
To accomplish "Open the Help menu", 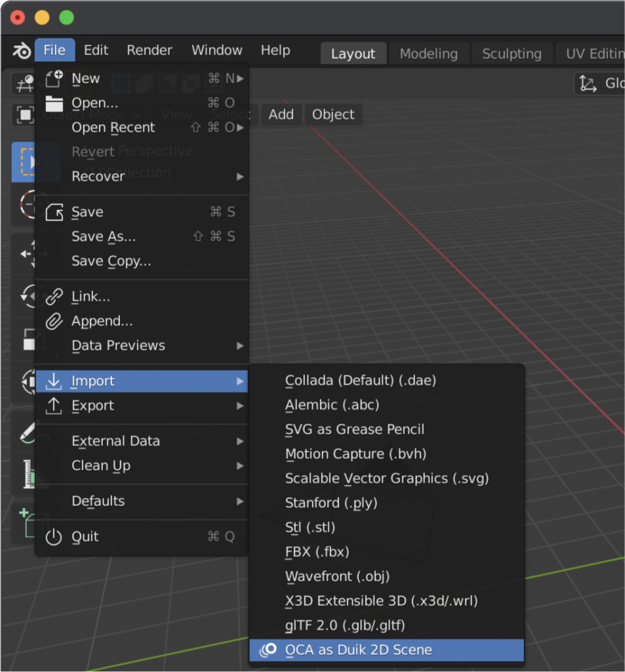I will coord(275,50).
